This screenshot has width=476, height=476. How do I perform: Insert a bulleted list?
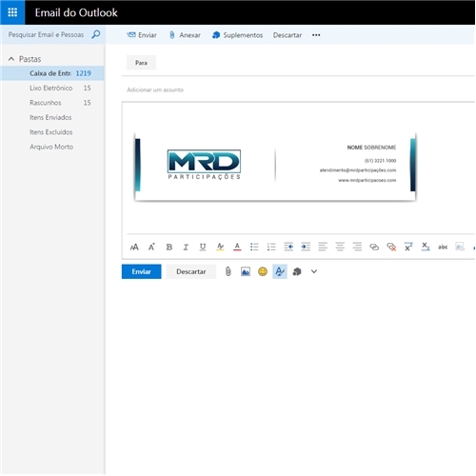254,247
